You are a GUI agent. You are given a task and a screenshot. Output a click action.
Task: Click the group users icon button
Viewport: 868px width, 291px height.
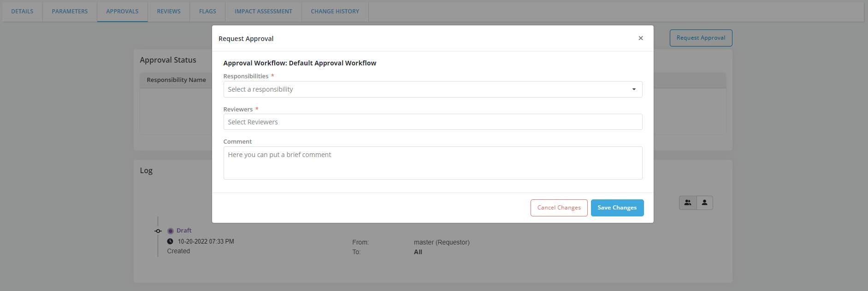pos(687,203)
